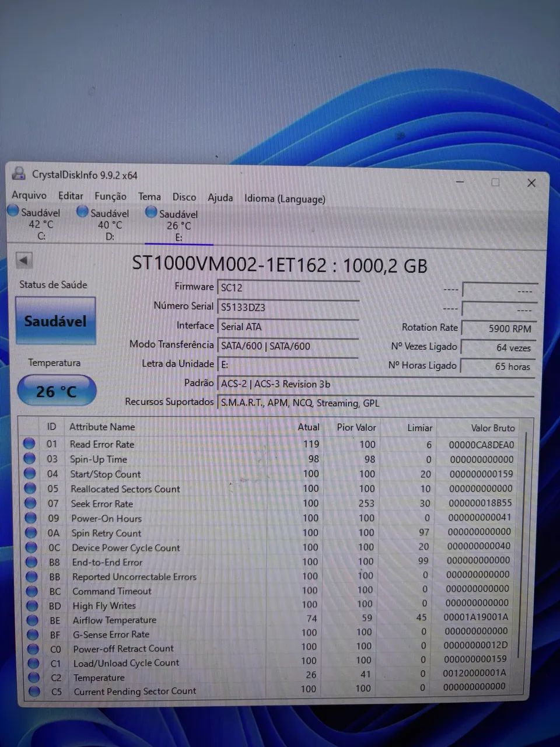Viewport: 560px width, 747px height.
Task: Click status circle of High Fly Writes
Action: click(33, 605)
